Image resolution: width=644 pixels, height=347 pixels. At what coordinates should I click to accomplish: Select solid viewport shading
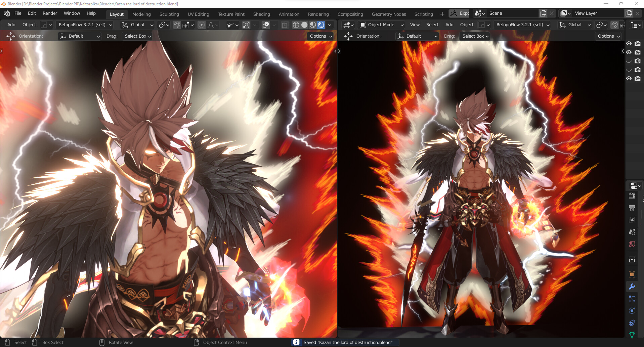(x=304, y=25)
